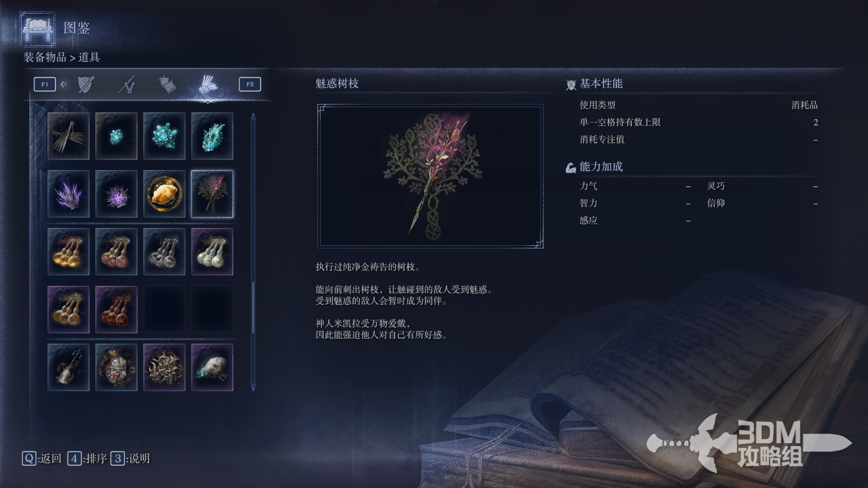The height and width of the screenshot is (488, 868).
Task: Click the 排序 sort prompt
Action: point(87,459)
